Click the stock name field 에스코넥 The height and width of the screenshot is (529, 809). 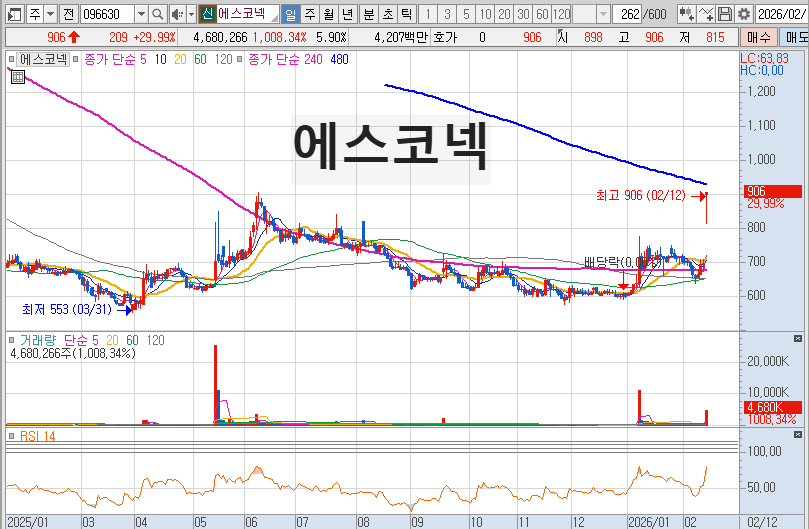[246, 14]
